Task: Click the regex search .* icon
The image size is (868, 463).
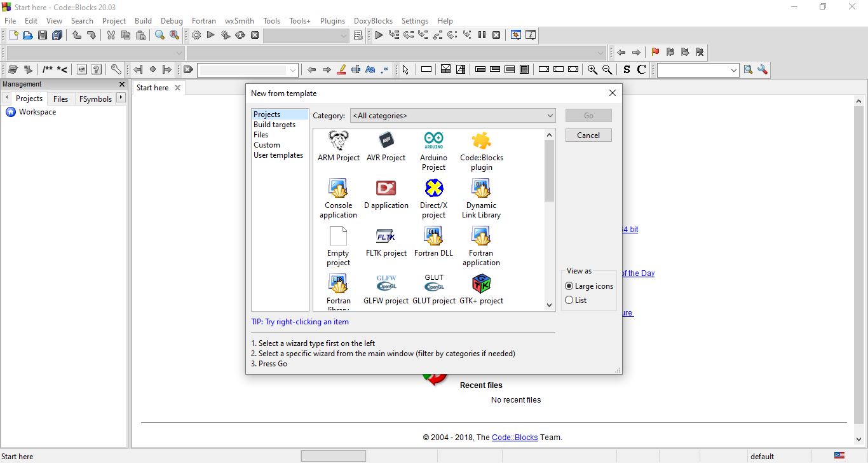Action: point(384,70)
